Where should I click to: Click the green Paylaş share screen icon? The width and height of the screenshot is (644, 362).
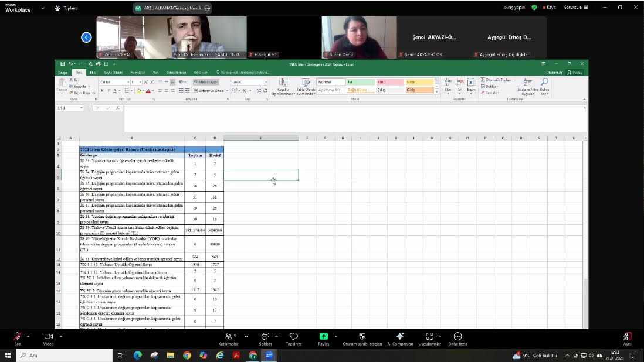point(324,337)
